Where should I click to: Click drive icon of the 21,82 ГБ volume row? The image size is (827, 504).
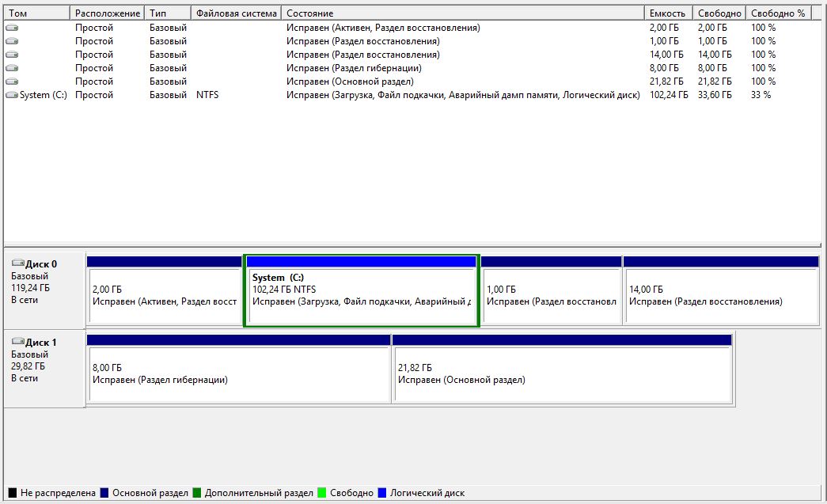pos(12,81)
